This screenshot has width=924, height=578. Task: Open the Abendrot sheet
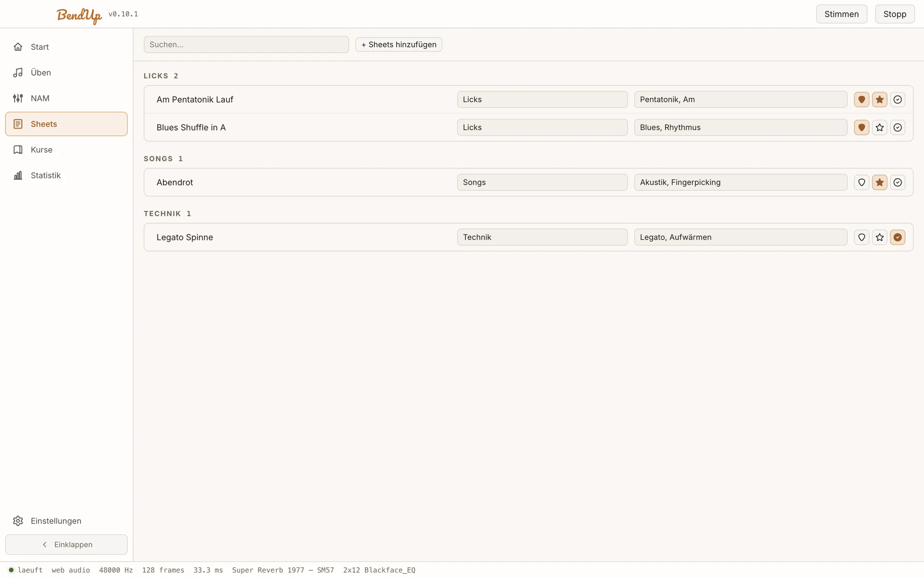click(175, 182)
